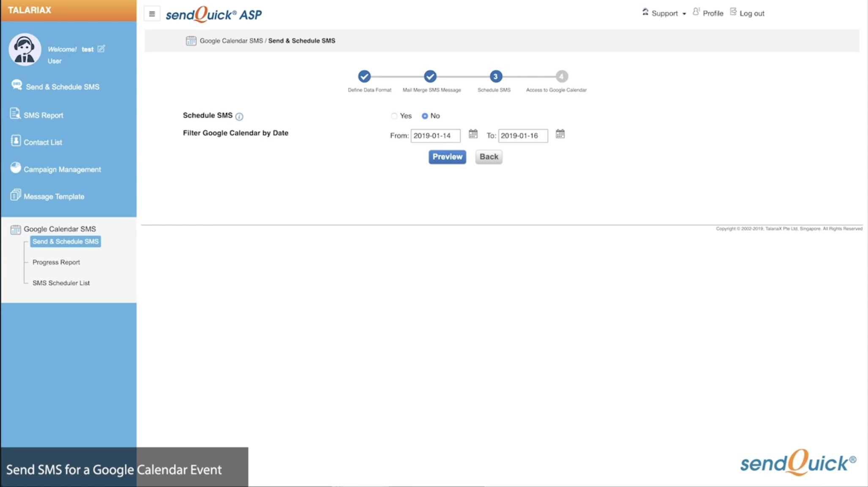Open Campaign Management from sidebar
The height and width of the screenshot is (487, 868).
(62, 169)
